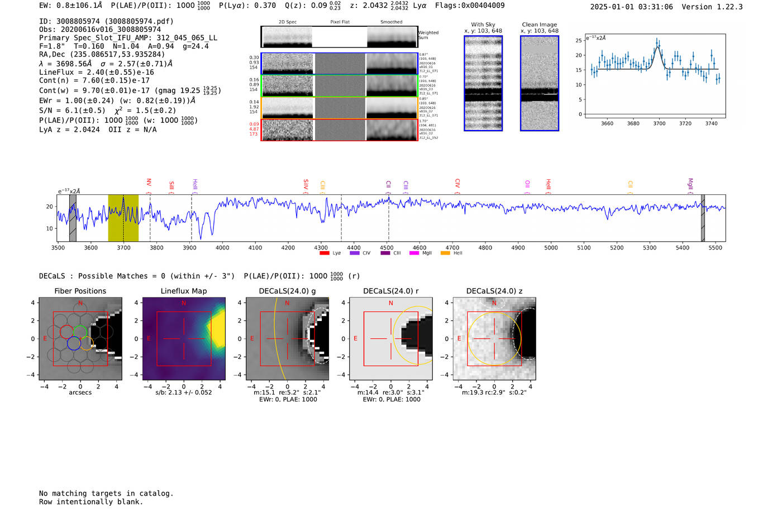Click the Weighted Sum 2D spectrum strip
Screen dimensions: 782x532
pyautogui.click(x=340, y=37)
